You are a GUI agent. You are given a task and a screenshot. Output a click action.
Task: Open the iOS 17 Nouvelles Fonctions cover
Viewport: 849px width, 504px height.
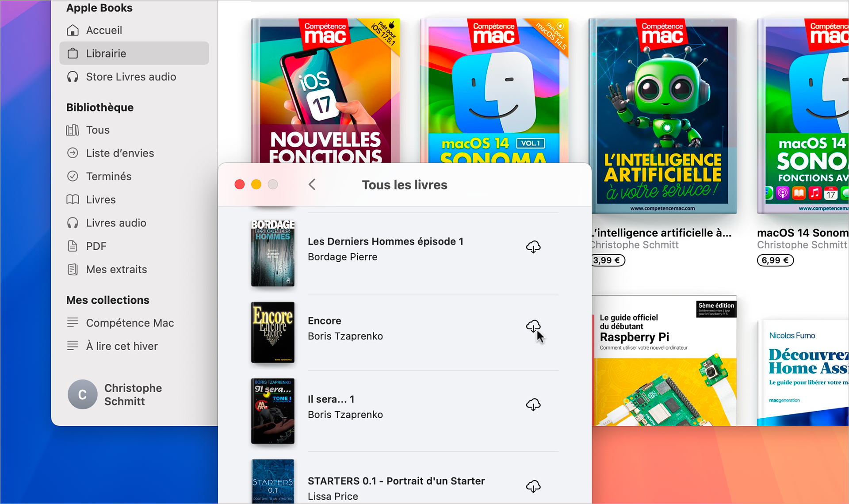pos(326,91)
